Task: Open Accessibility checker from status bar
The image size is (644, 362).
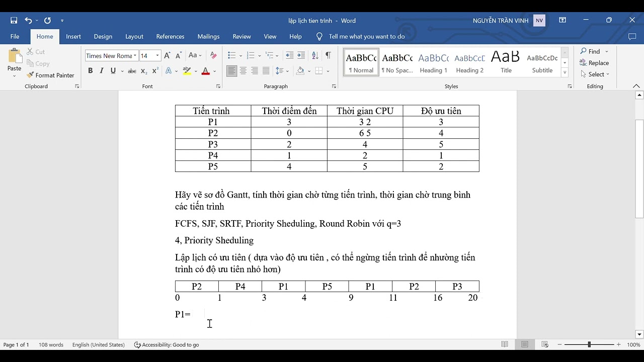Action: [x=167, y=345]
